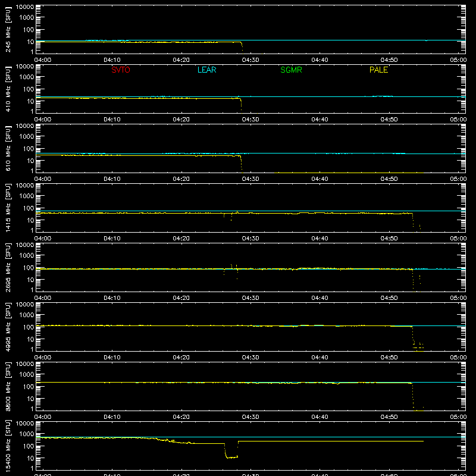Viewport: 476px width, 476px height.
Task: Click the red SVTO station legend label
Action: 121,70
